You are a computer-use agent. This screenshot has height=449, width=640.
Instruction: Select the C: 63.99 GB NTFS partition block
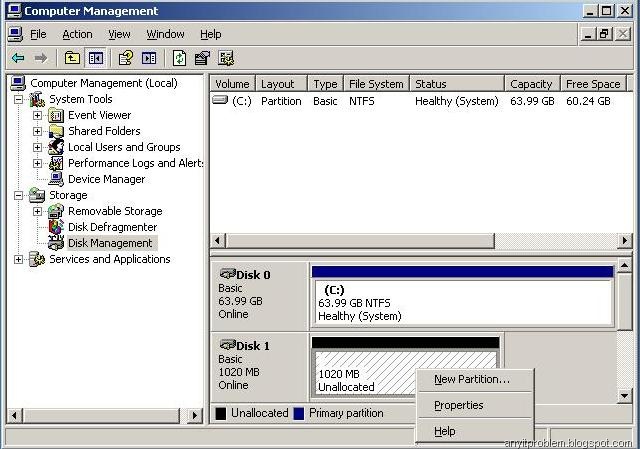pyautogui.click(x=462, y=297)
